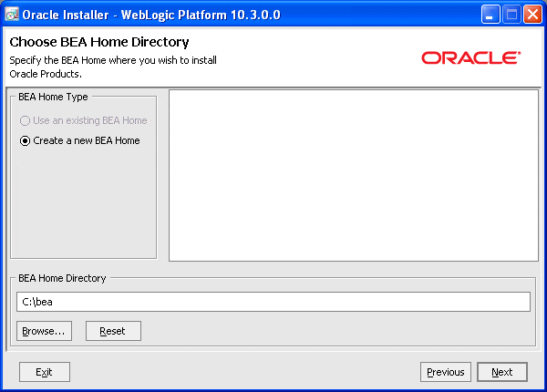Click the BEA Home Directory path field
This screenshot has height=392, width=547.
point(273,302)
